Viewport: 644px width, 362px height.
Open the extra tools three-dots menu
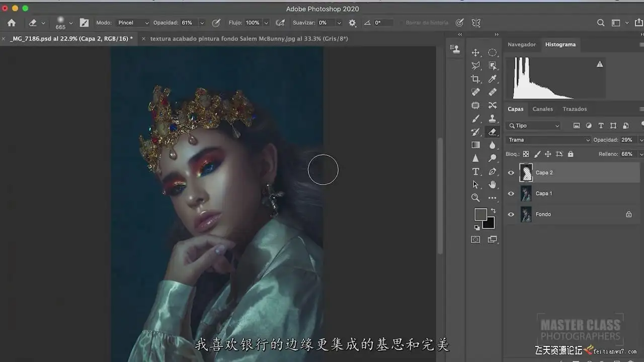click(x=493, y=198)
